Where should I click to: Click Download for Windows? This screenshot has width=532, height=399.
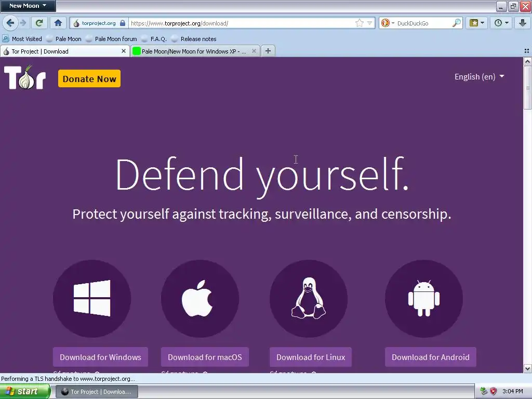(x=100, y=357)
